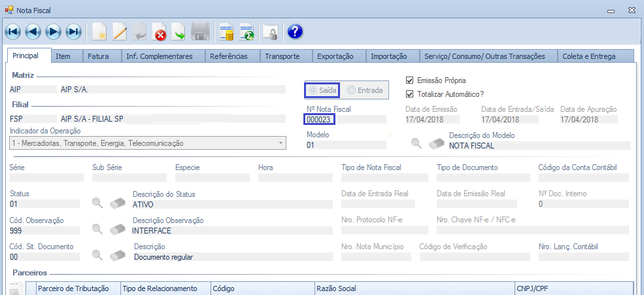Click the grey undo arrow document icon

(x=140, y=32)
